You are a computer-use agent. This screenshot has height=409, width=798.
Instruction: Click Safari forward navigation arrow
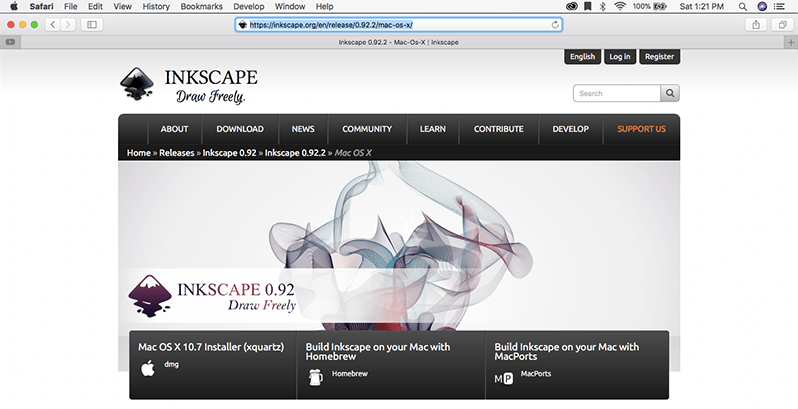[x=68, y=24]
